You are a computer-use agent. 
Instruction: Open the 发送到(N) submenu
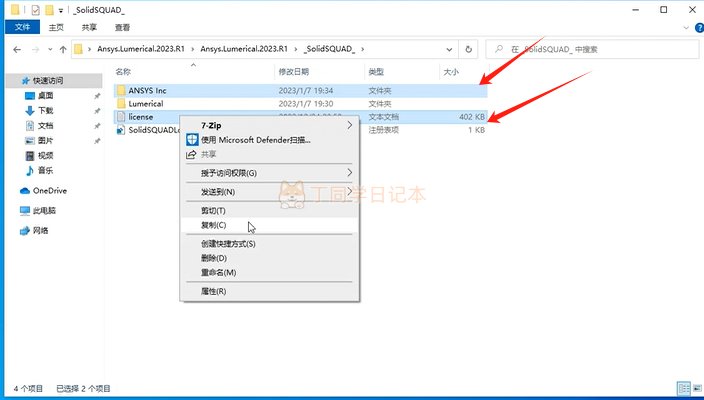click(269, 192)
